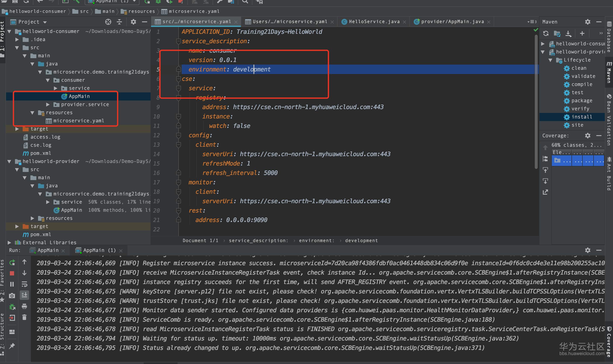Screen dimensions: 613x364
Task: Reimport Maven projects with refresh icon
Action: click(x=546, y=33)
